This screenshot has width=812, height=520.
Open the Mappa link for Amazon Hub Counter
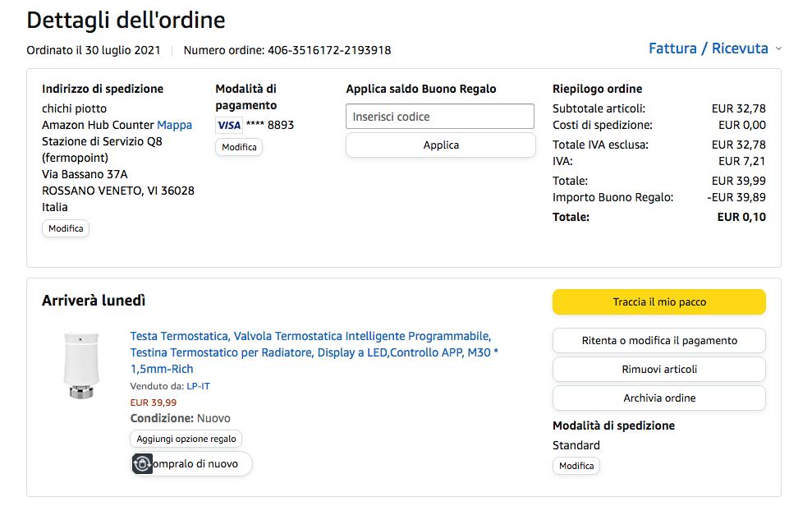174,125
